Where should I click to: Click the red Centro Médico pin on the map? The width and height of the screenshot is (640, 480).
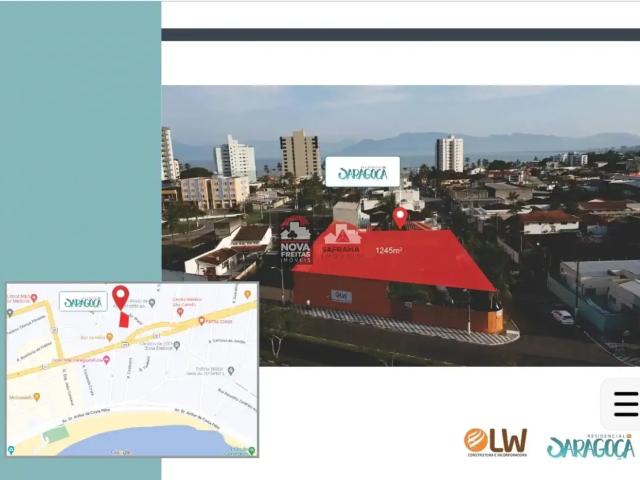pyautogui.click(x=180, y=312)
